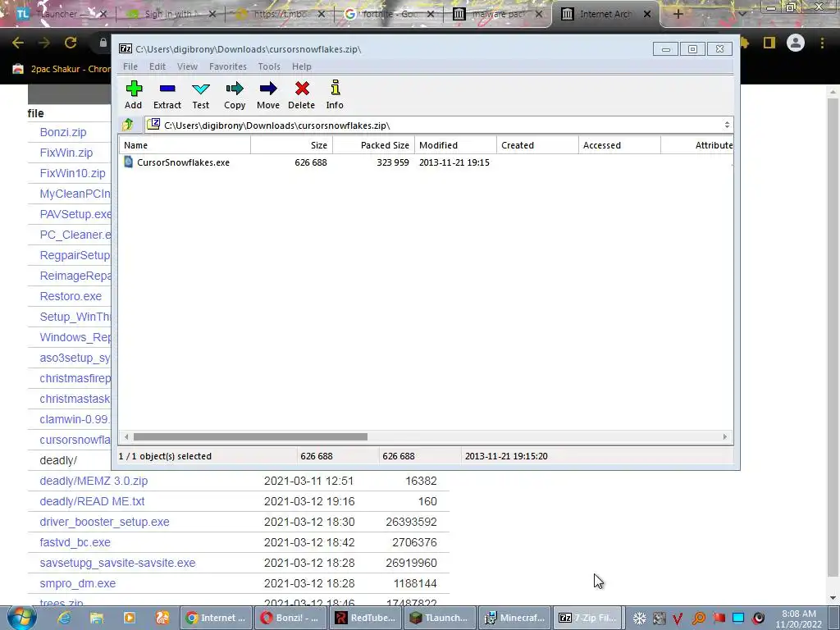Open the View menu in 7-Zip
The image size is (840, 630).
[188, 66]
